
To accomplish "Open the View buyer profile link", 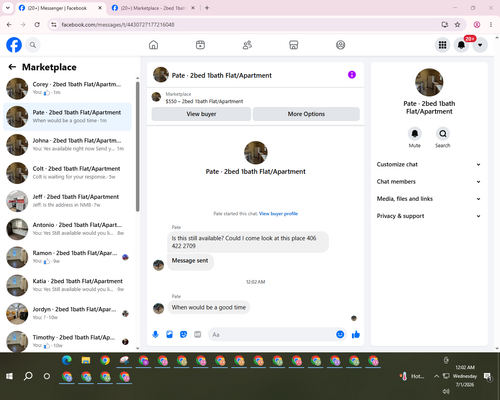I will point(278,214).
